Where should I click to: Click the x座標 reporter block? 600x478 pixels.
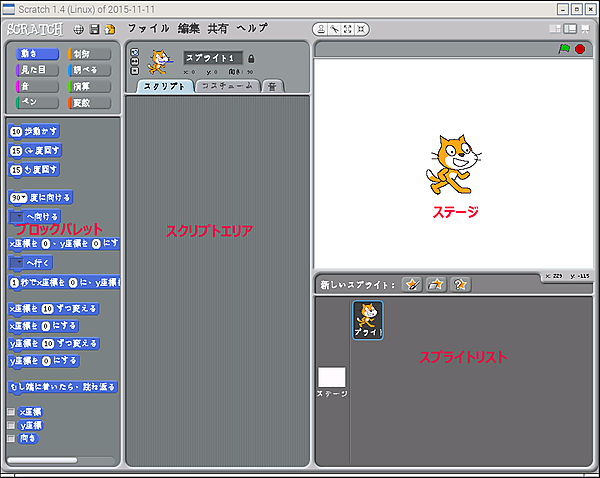point(30,412)
